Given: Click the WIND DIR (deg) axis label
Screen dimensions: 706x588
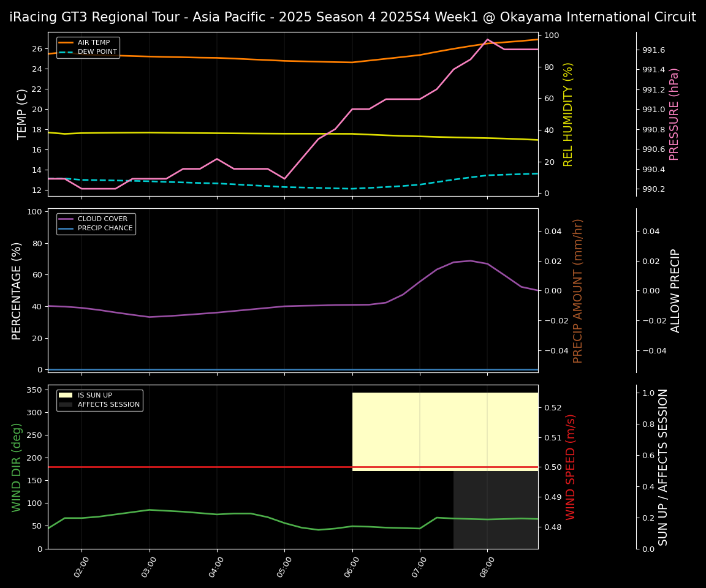Looking at the screenshot, I should [x=17, y=467].
